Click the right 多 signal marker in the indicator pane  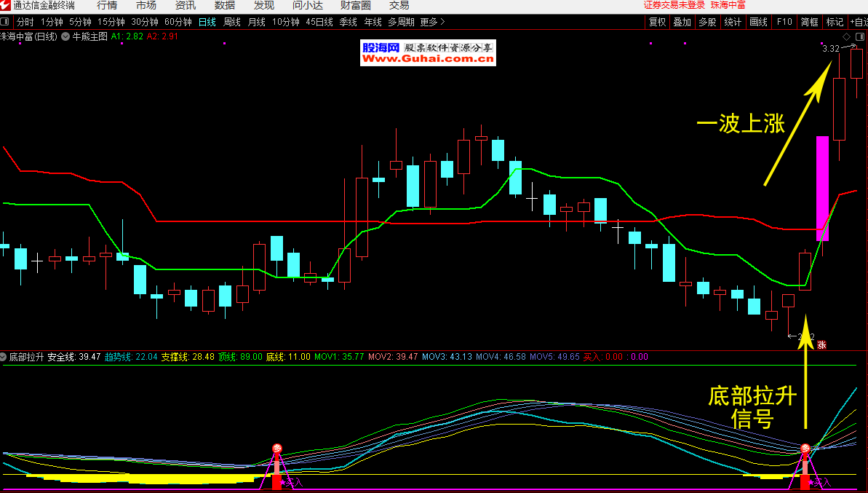coord(805,449)
